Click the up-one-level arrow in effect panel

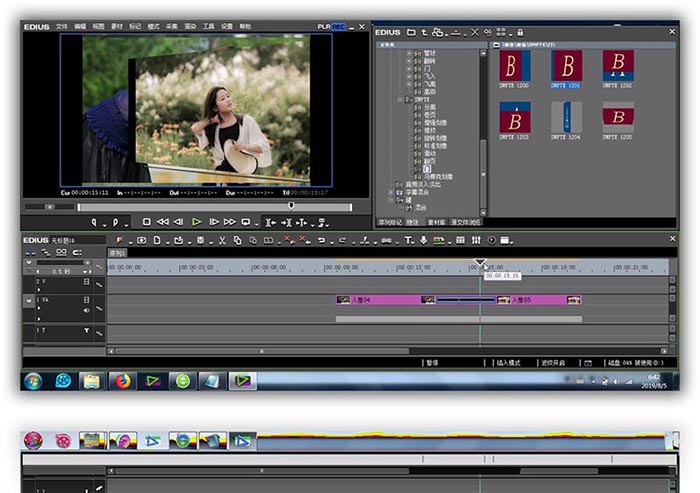[424, 32]
